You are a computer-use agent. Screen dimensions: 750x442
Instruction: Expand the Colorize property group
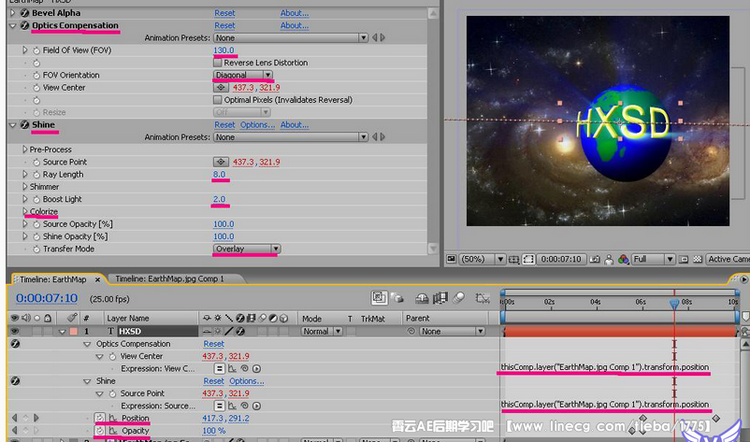click(x=25, y=211)
